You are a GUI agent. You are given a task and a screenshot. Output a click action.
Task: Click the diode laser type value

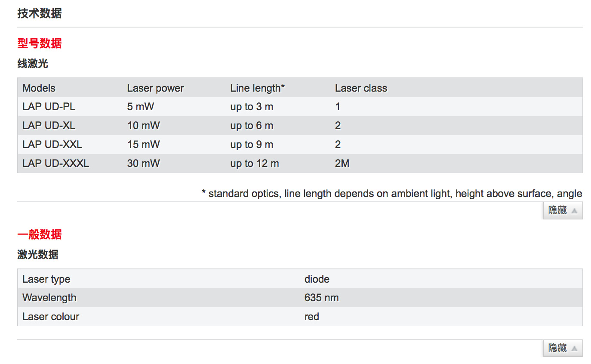click(317, 279)
